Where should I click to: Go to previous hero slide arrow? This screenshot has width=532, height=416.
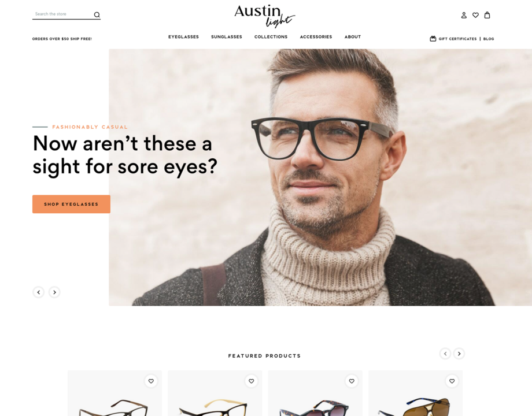coord(39,292)
